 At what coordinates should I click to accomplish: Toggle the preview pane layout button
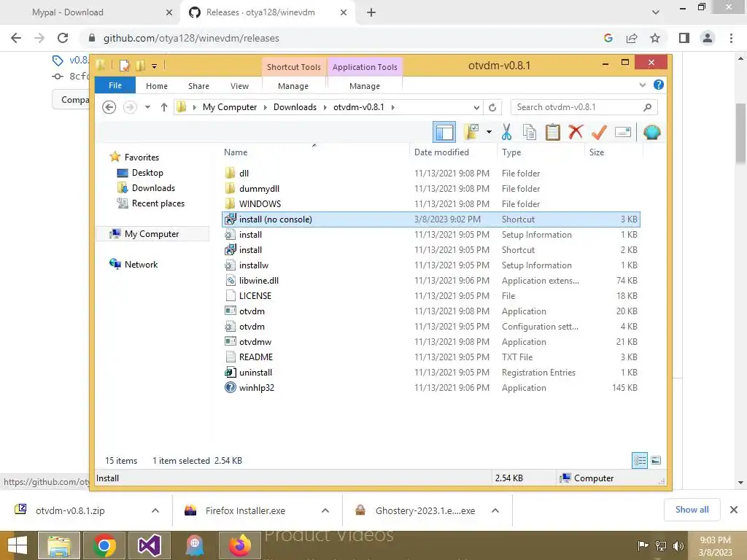tap(444, 132)
